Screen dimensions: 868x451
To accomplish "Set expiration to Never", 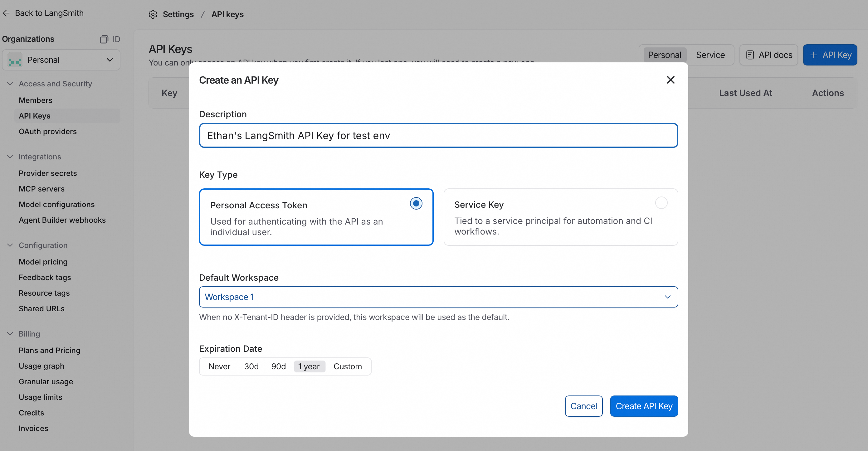I will [219, 366].
